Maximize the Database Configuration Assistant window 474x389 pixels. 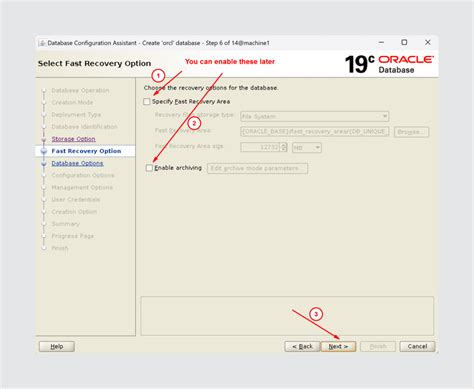click(x=404, y=42)
